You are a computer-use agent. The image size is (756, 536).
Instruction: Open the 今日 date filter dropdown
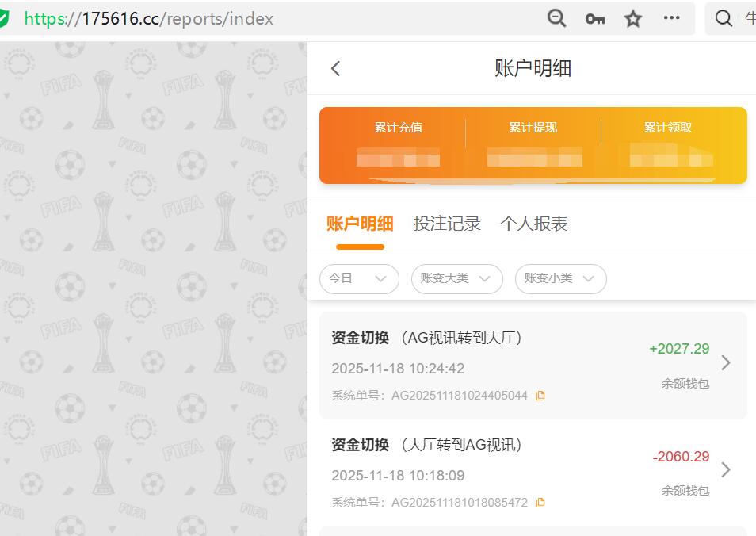(359, 279)
